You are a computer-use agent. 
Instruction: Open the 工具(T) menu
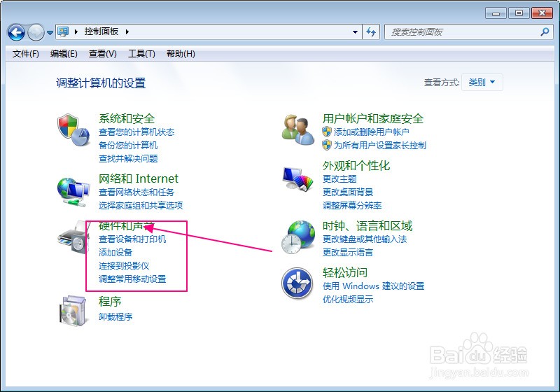tap(141, 54)
